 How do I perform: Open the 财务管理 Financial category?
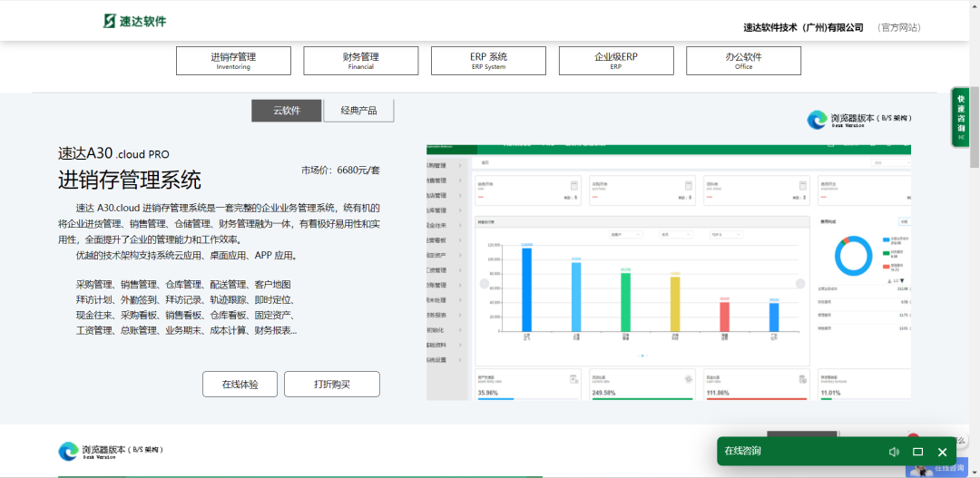click(x=360, y=61)
